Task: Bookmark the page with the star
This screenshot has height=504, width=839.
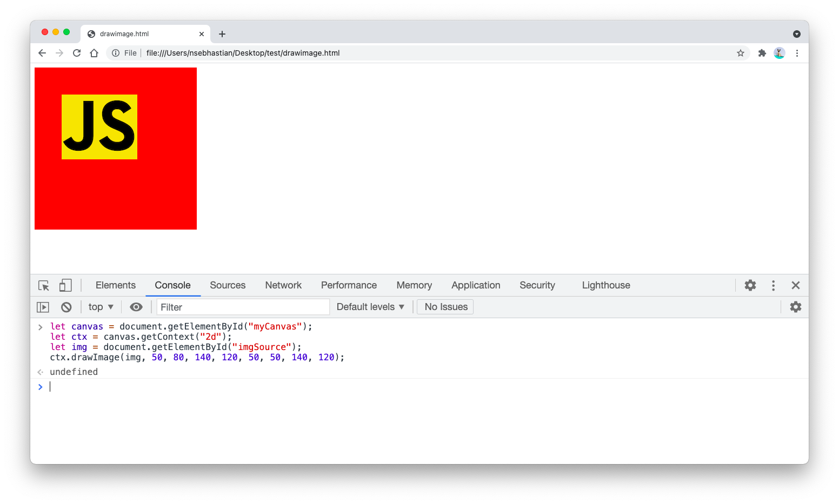Action: click(x=740, y=53)
